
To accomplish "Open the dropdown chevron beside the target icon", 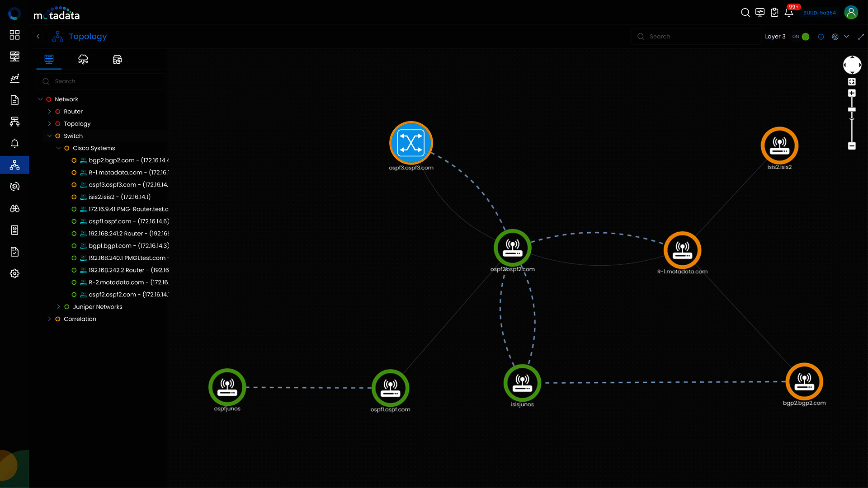I will [846, 37].
